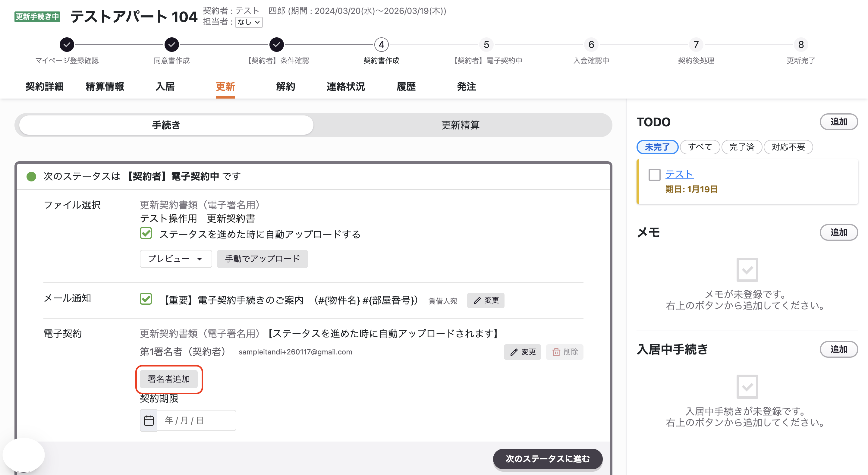This screenshot has height=475, width=868.
Task: Click step 4 circle 契約書作成
Action: [x=382, y=45]
